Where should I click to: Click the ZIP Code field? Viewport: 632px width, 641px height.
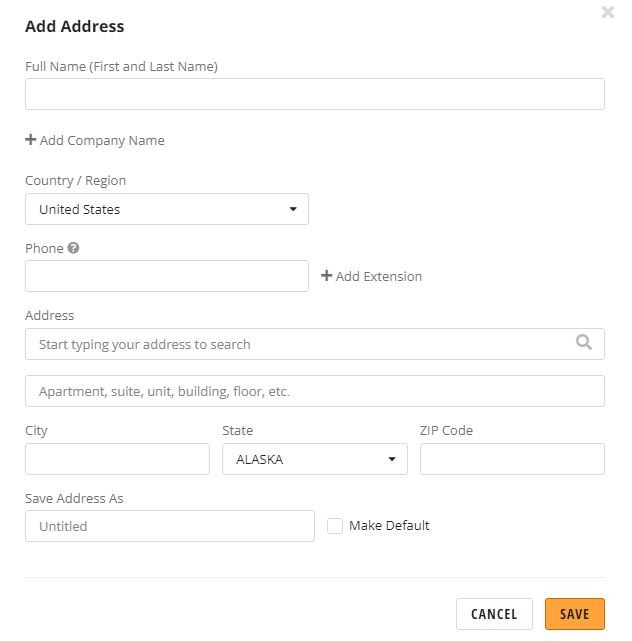point(512,459)
